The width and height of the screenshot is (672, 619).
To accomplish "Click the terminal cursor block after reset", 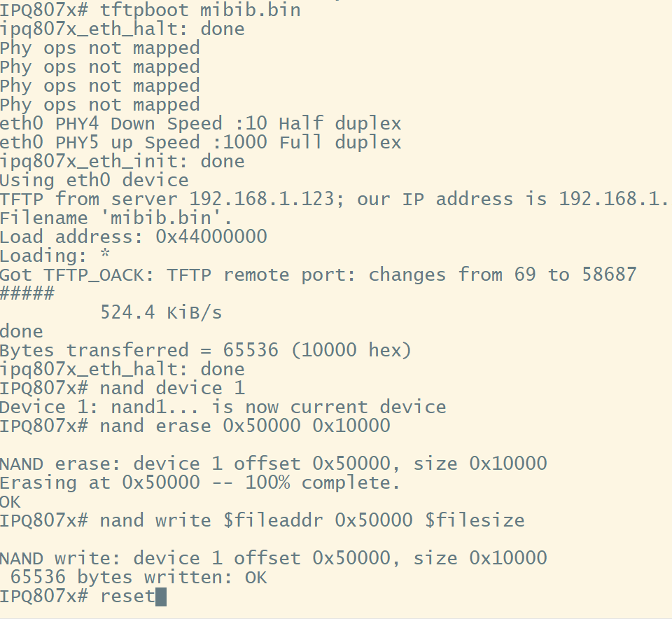I will [161, 597].
